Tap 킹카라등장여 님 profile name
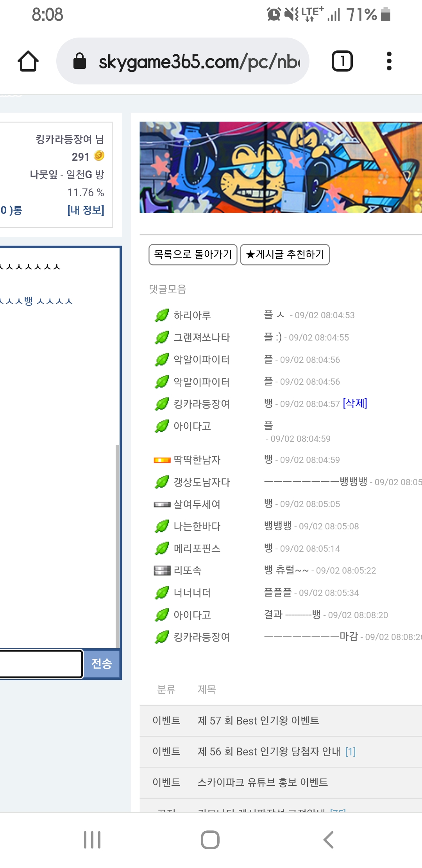 70,139
